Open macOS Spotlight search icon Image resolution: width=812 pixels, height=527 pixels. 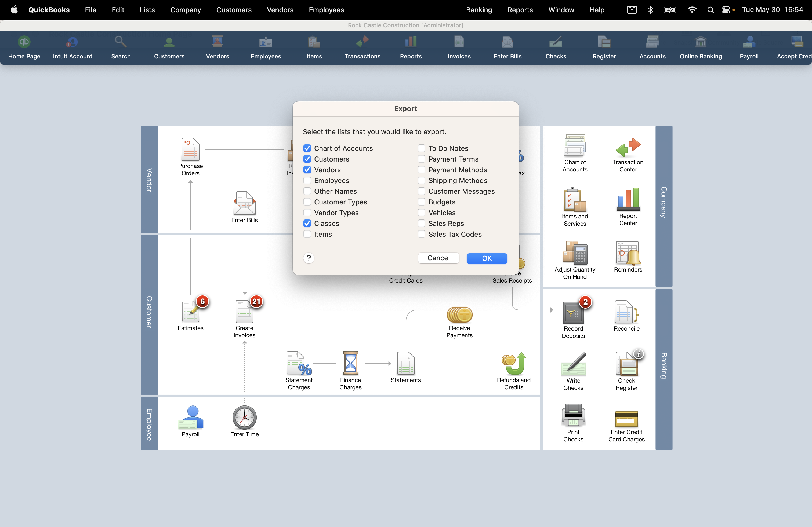tap(710, 10)
